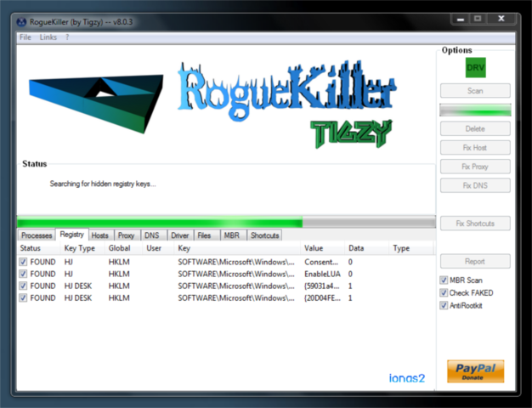Image resolution: width=532 pixels, height=408 pixels.
Task: Sort by the User column header
Action: coord(158,248)
